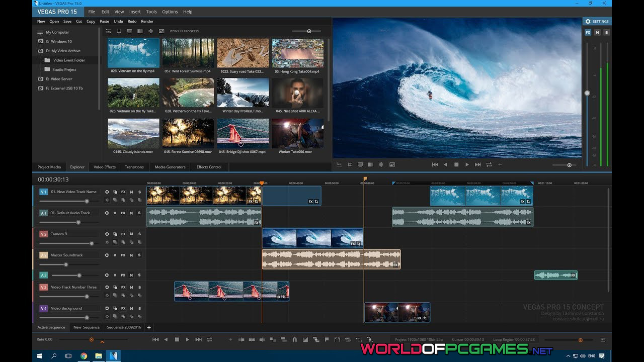The height and width of the screenshot is (362, 644).
Task: Expand My Computer in folder tree
Action: tap(40, 32)
